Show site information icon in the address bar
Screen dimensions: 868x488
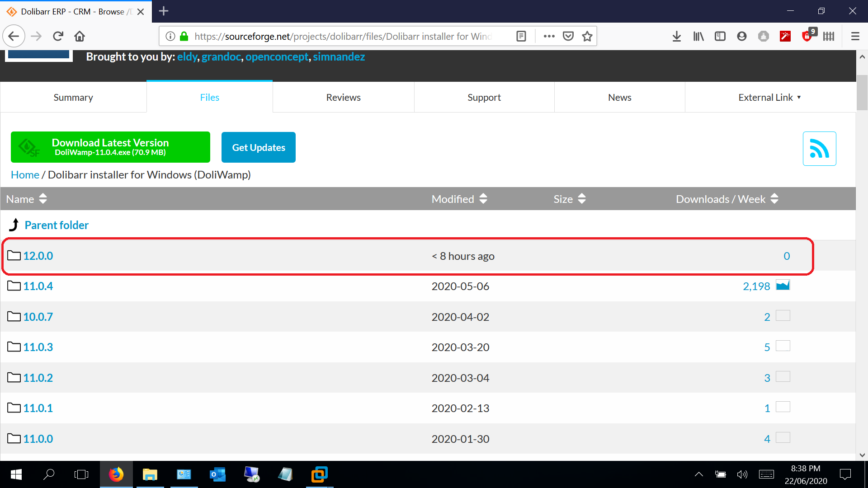coord(170,36)
